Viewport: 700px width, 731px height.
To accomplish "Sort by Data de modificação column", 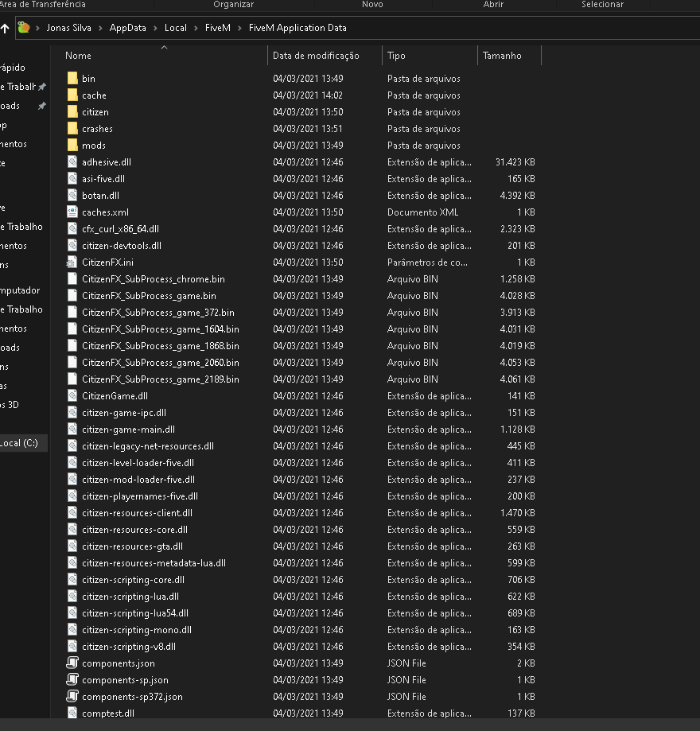I will click(316, 56).
